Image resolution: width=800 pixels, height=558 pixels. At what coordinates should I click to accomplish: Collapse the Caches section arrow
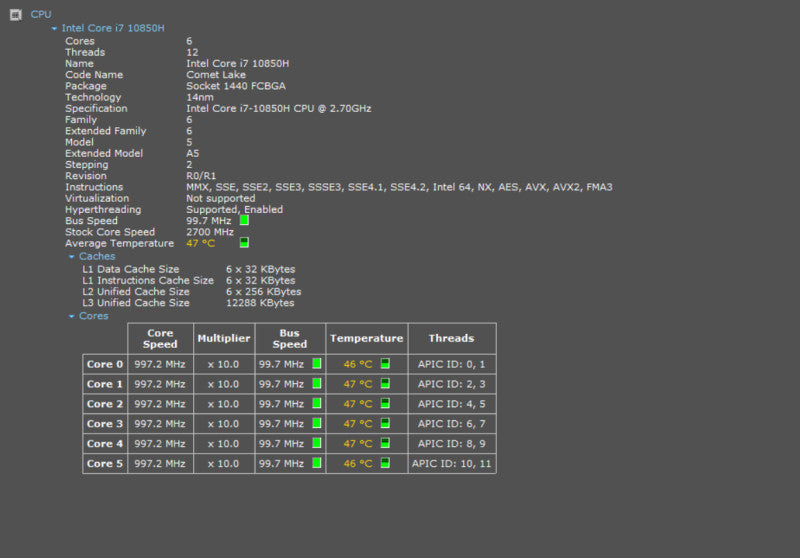[71, 257]
